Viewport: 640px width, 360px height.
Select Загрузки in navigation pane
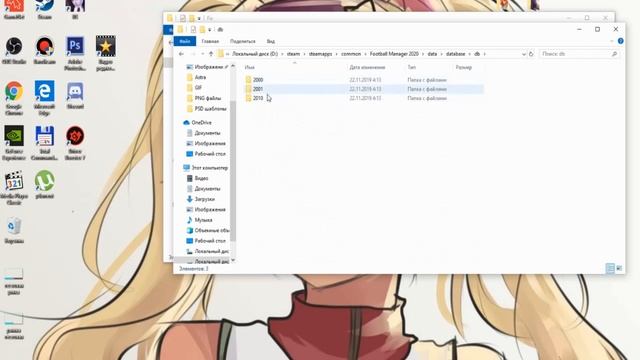point(200,199)
